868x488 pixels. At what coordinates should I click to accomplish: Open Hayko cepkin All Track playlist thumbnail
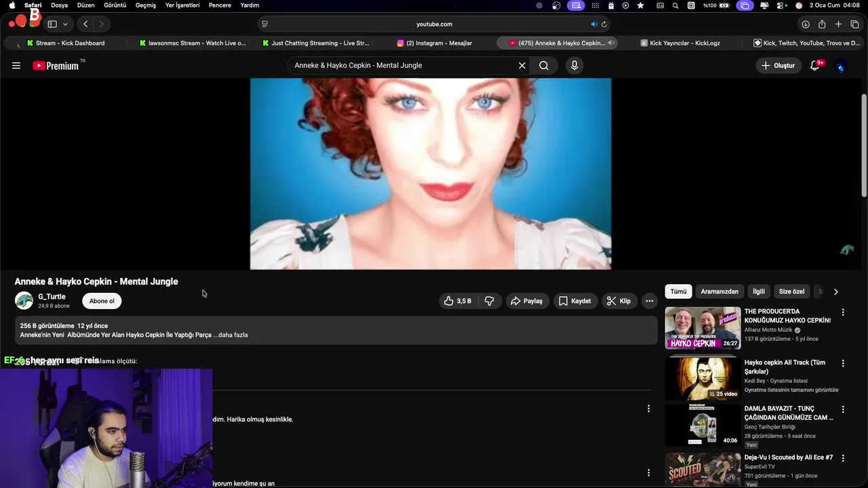tap(703, 379)
